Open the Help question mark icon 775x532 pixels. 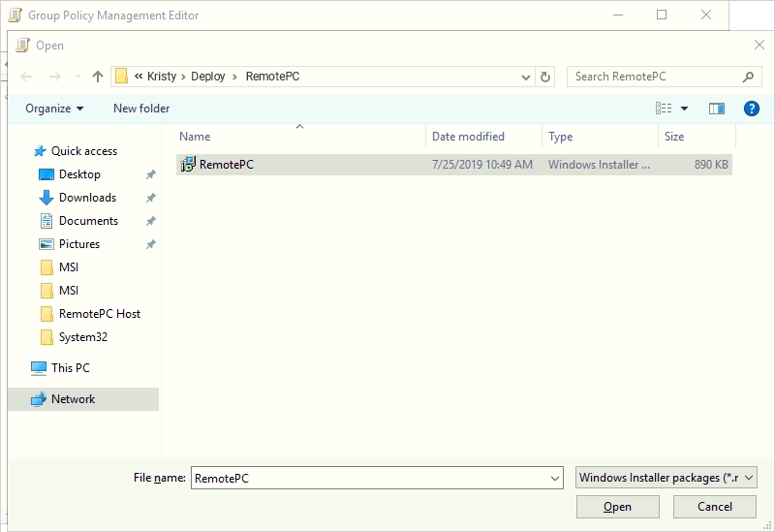tap(751, 109)
